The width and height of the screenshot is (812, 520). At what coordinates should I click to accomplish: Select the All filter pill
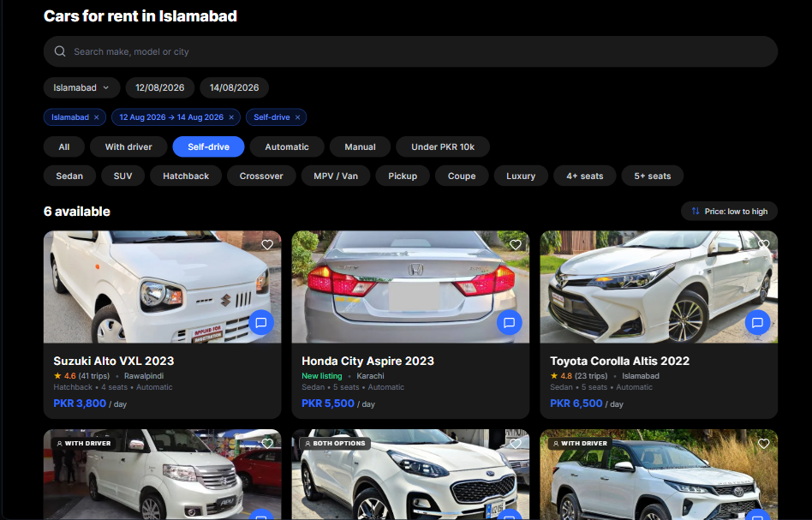pyautogui.click(x=64, y=146)
